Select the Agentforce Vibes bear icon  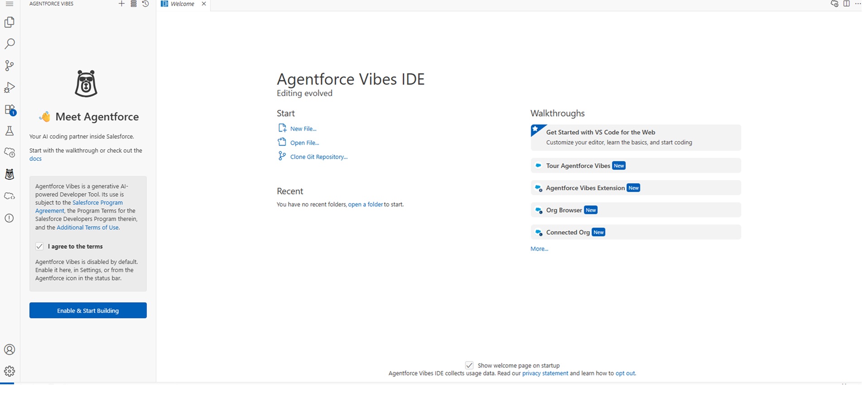(10, 174)
